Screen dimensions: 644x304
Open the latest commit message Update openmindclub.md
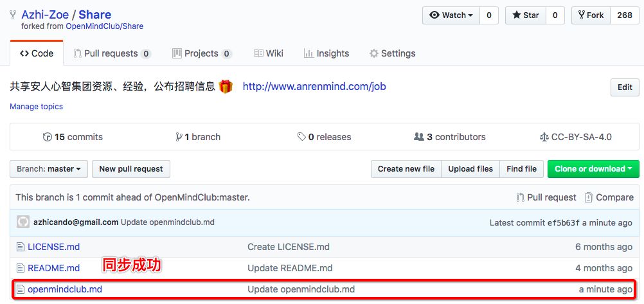[168, 222]
